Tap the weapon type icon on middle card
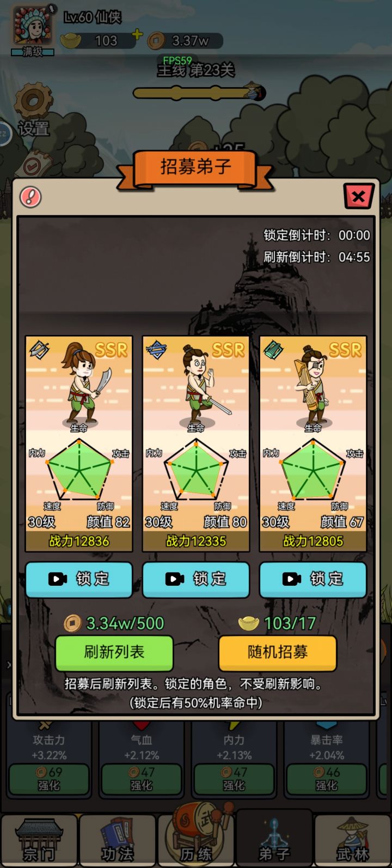The height and width of the screenshot is (868, 392). pyautogui.click(x=157, y=350)
